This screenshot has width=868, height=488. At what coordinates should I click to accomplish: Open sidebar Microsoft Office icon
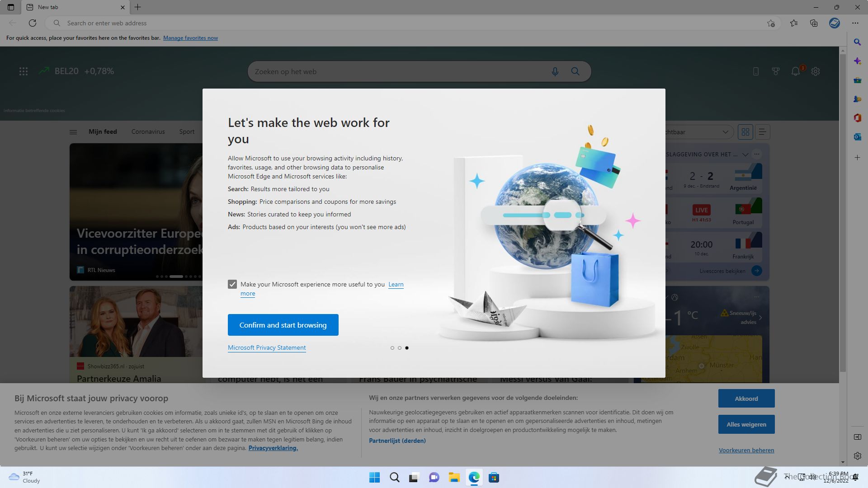tap(857, 118)
